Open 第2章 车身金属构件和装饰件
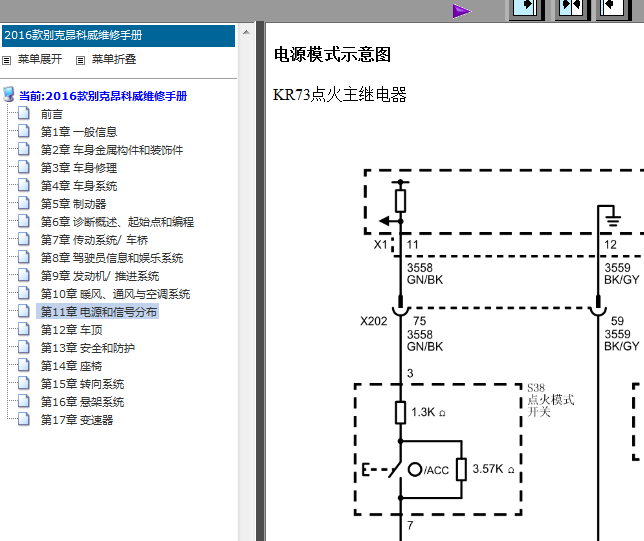Viewport: 644px width, 541px height. pos(112,150)
